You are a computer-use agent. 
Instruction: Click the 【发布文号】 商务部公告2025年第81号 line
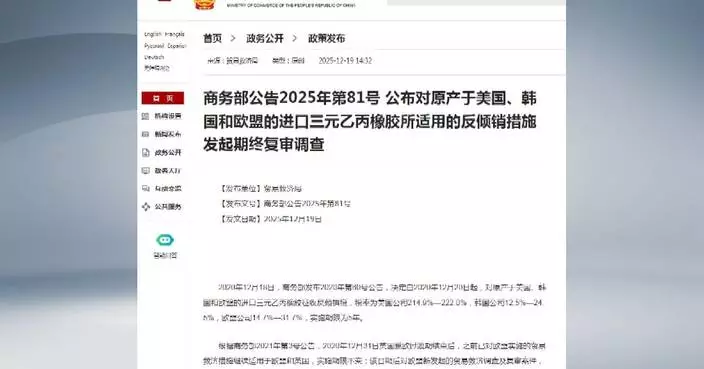pos(285,204)
